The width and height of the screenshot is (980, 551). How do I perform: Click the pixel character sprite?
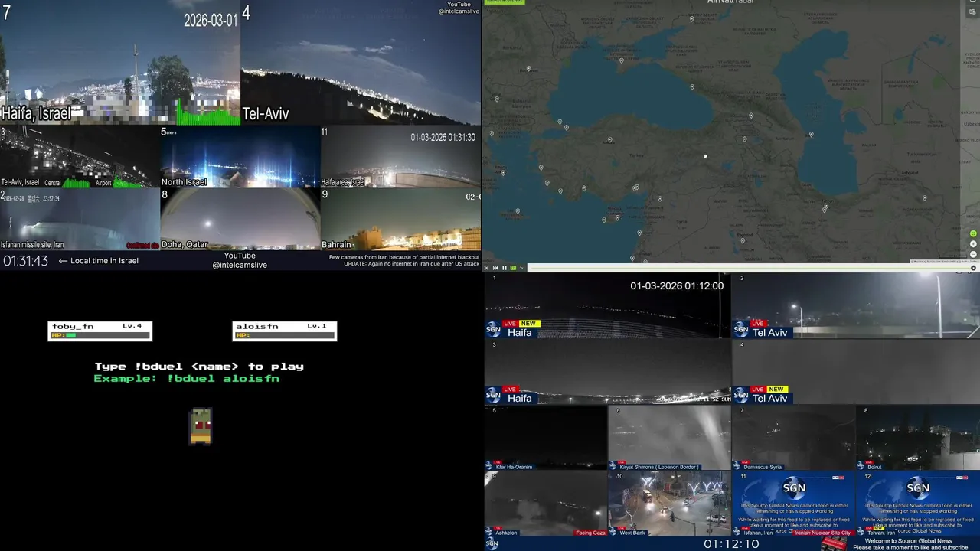coord(201,426)
